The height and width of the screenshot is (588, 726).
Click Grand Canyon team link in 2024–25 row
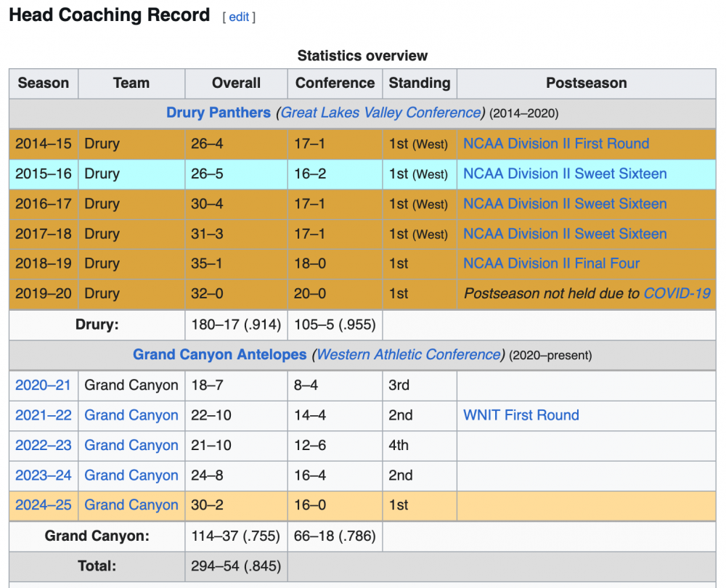point(131,505)
